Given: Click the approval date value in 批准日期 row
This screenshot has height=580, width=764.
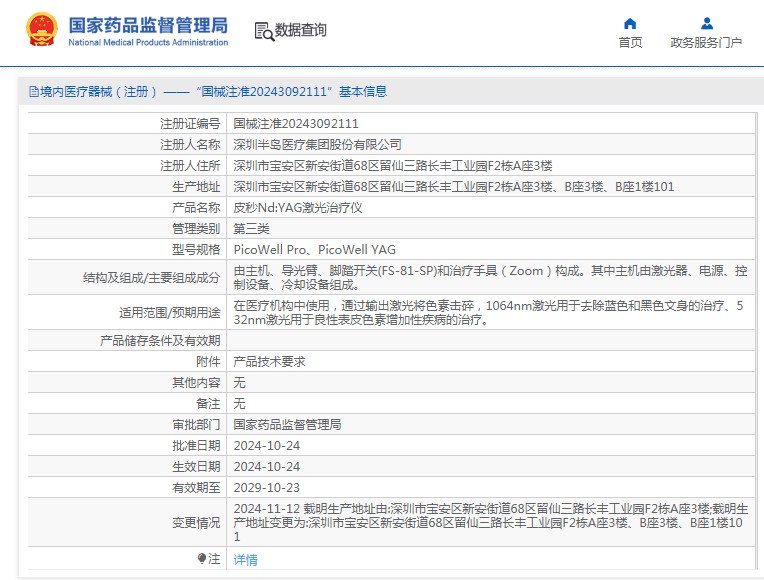Looking at the screenshot, I should (x=266, y=446).
